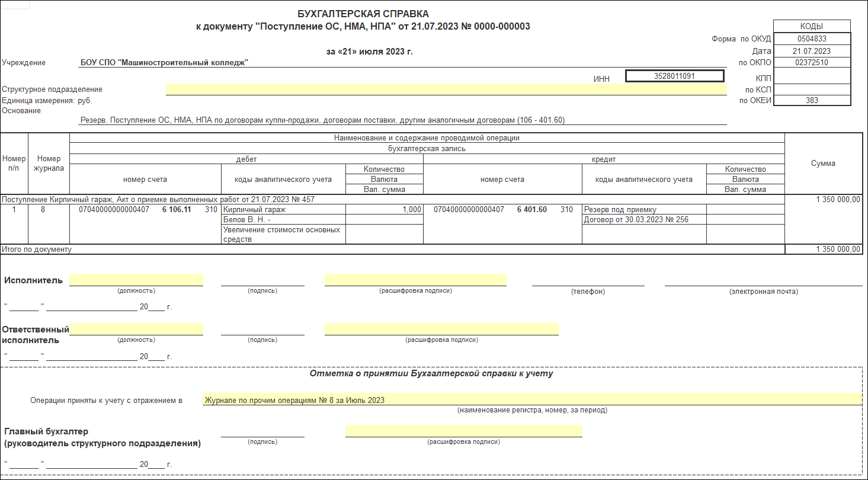Click the Журнале по прочим операциям field

tap(532, 399)
